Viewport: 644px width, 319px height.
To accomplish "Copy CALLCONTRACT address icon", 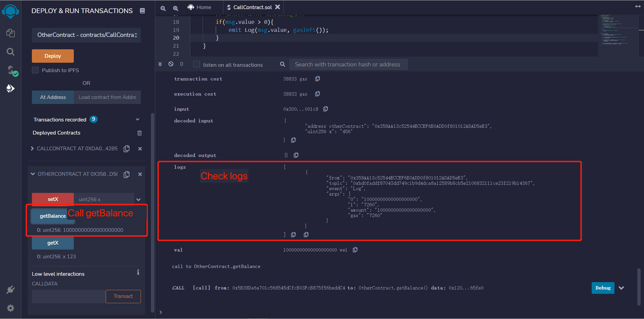I will click(x=126, y=149).
